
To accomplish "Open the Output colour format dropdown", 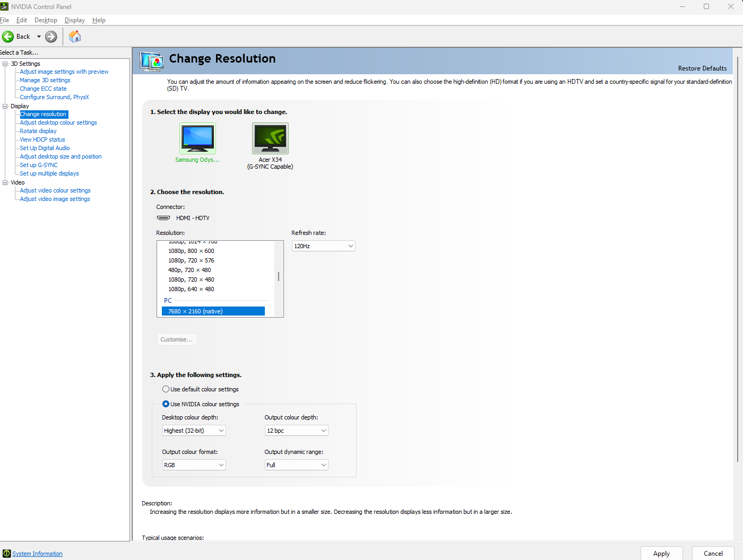I will click(x=194, y=465).
